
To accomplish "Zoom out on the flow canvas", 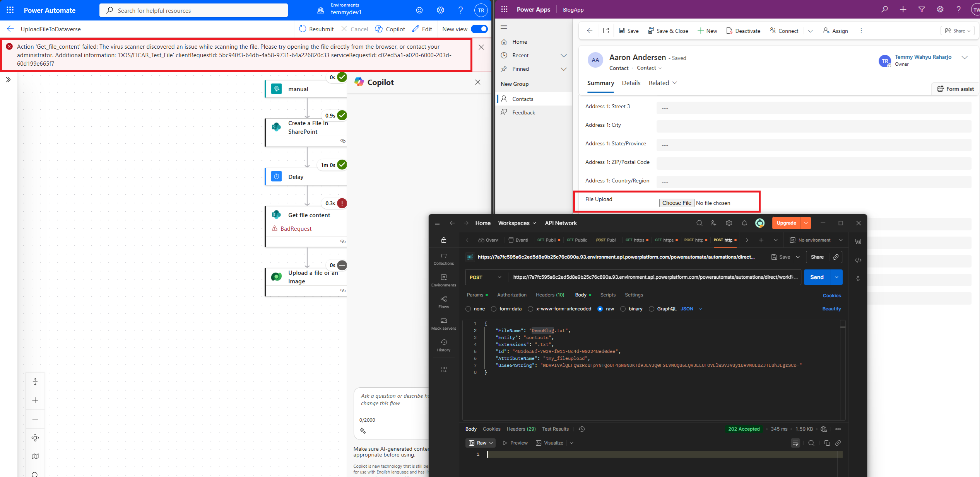I will [x=35, y=419].
